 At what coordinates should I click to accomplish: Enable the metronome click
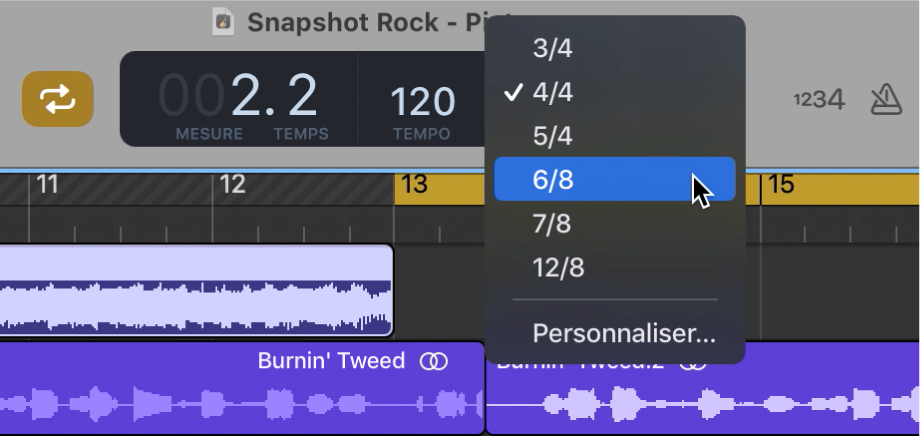pos(886,98)
